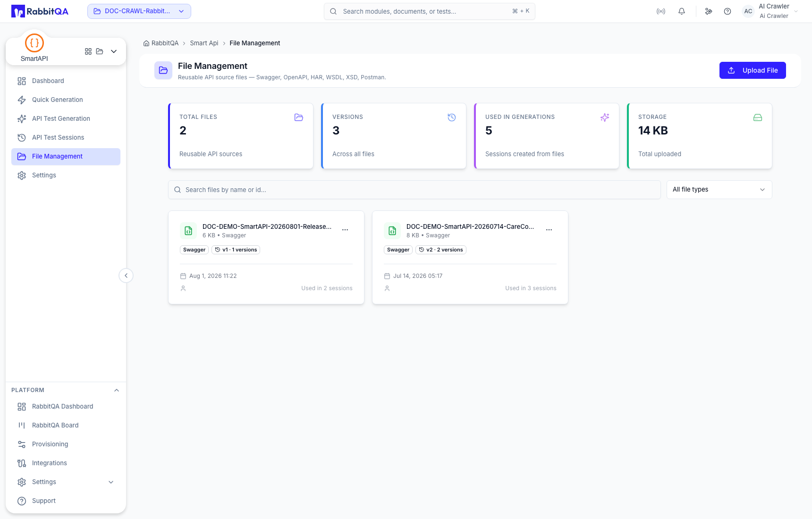The width and height of the screenshot is (812, 519).
Task: Open RabbitQA Board
Action: coord(66,426)
